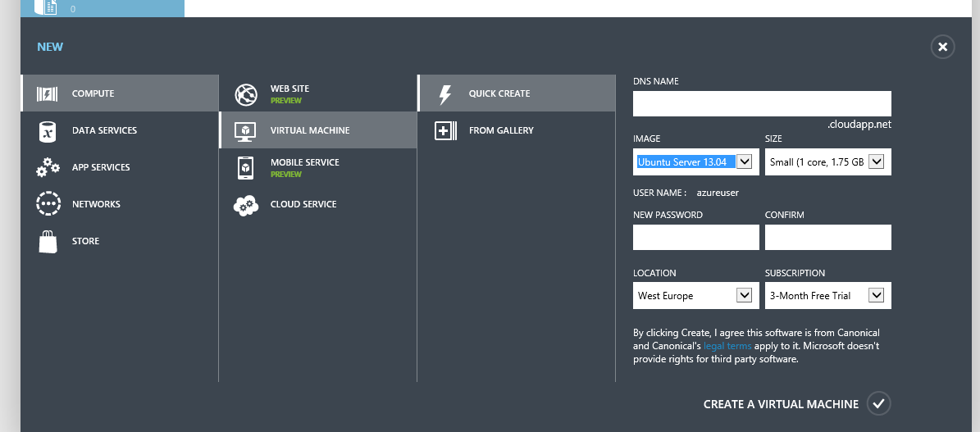The width and height of the screenshot is (980, 432).
Task: Choose Cloud Service option
Action: pos(317,204)
